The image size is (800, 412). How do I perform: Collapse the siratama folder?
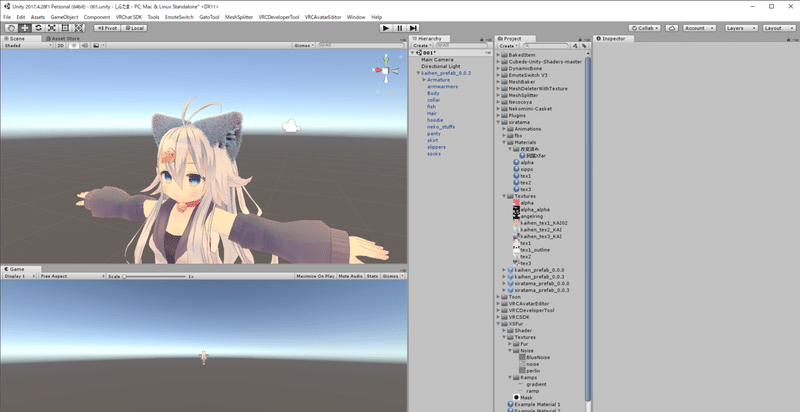coord(499,122)
